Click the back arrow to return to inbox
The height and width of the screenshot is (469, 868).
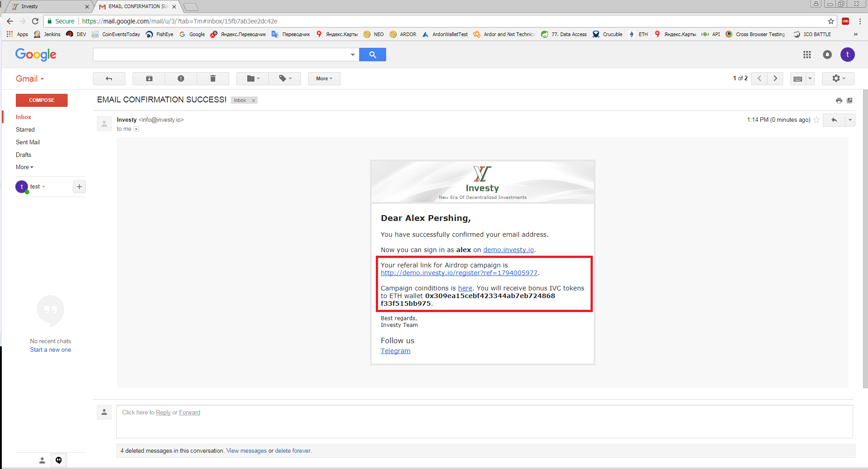[109, 78]
